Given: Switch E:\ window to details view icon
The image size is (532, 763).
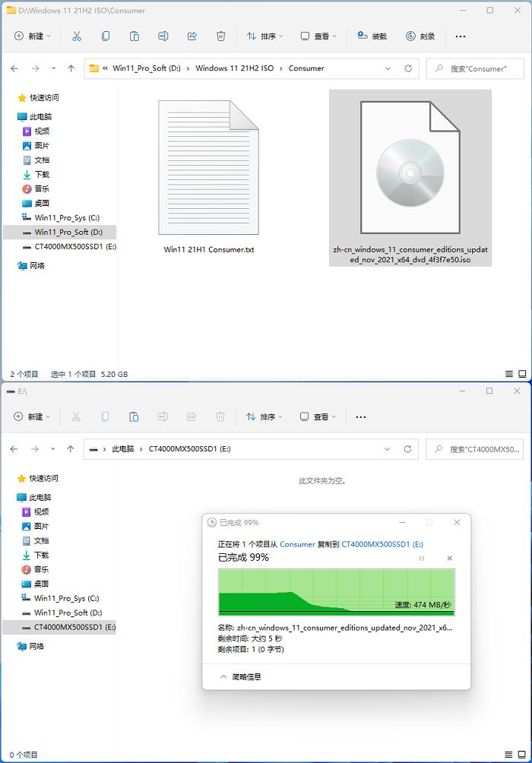Looking at the screenshot, I should [508, 755].
